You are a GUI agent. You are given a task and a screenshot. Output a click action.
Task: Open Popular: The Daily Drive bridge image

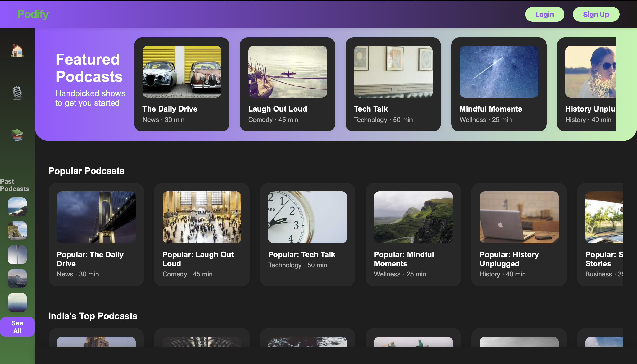(96, 217)
